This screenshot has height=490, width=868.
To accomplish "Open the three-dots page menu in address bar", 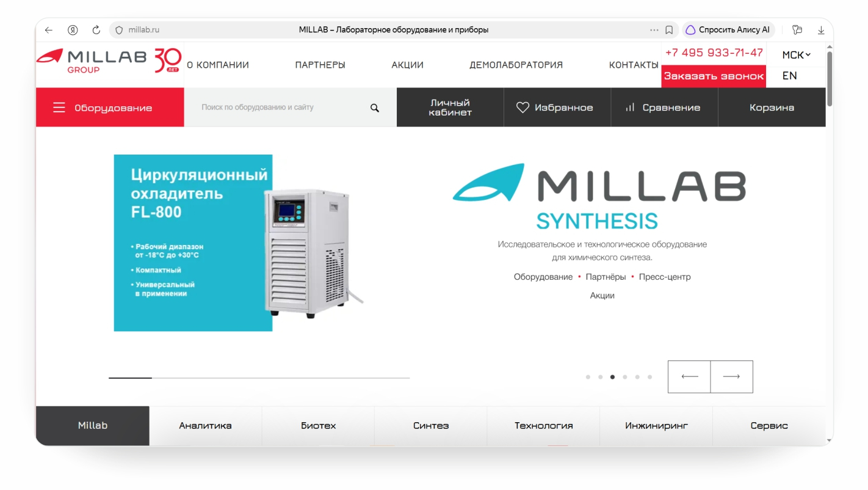I will tap(654, 30).
